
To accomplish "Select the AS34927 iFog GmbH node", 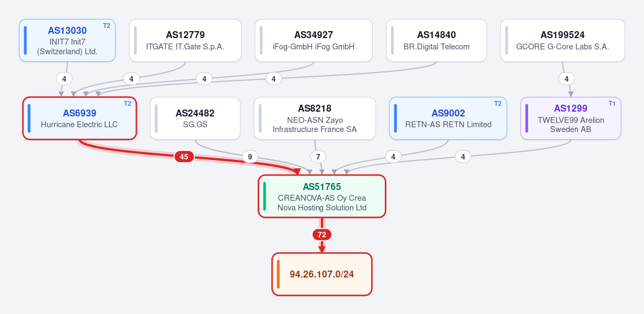I will (x=313, y=40).
